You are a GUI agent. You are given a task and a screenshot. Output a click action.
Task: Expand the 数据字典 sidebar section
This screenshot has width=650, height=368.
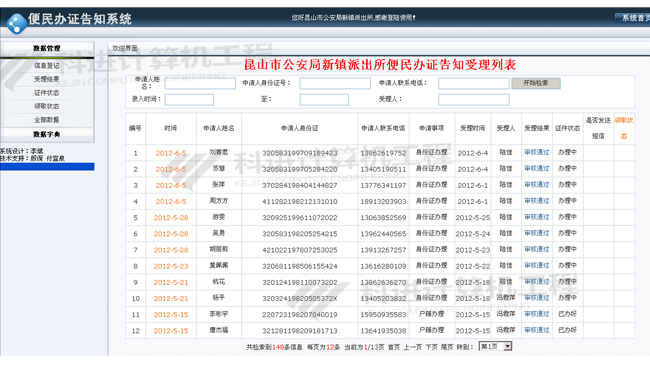(x=47, y=135)
